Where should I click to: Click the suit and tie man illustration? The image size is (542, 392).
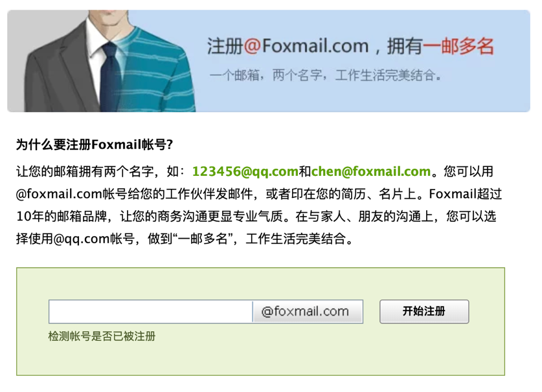(x=102, y=61)
